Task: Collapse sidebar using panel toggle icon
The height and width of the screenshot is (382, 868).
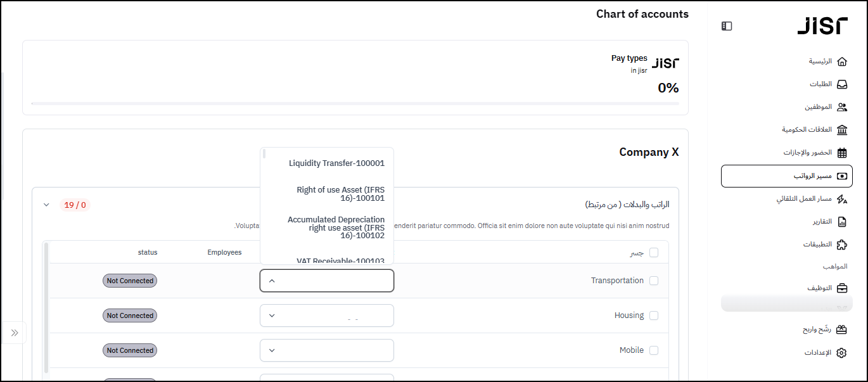Action: [x=727, y=26]
